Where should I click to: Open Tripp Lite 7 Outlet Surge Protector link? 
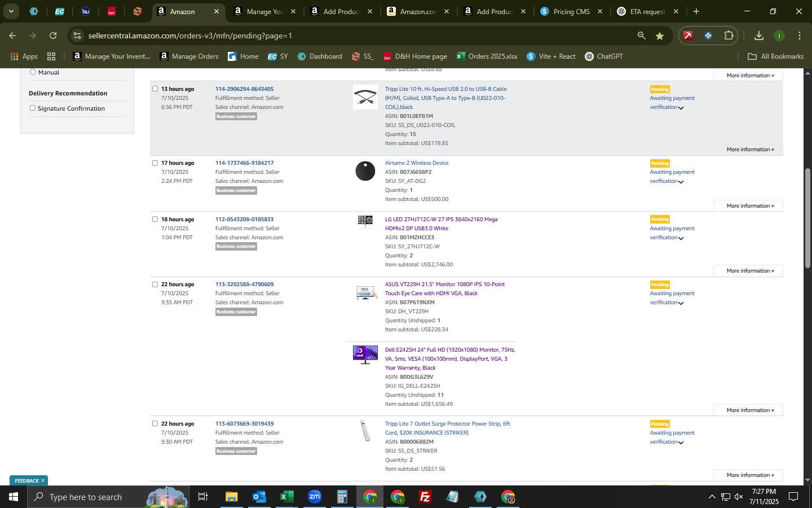(x=447, y=428)
